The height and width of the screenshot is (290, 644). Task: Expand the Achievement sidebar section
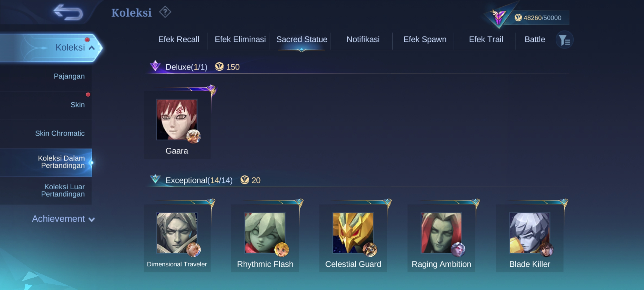pos(63,219)
